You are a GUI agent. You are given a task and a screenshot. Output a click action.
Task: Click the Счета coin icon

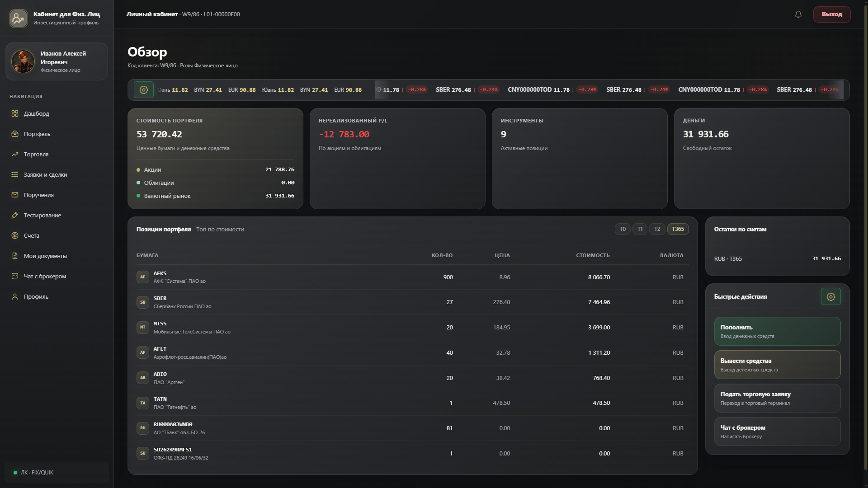pos(15,235)
